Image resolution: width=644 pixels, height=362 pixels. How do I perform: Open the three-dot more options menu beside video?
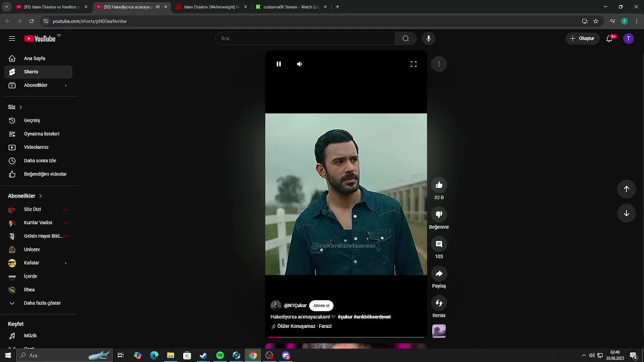439,64
